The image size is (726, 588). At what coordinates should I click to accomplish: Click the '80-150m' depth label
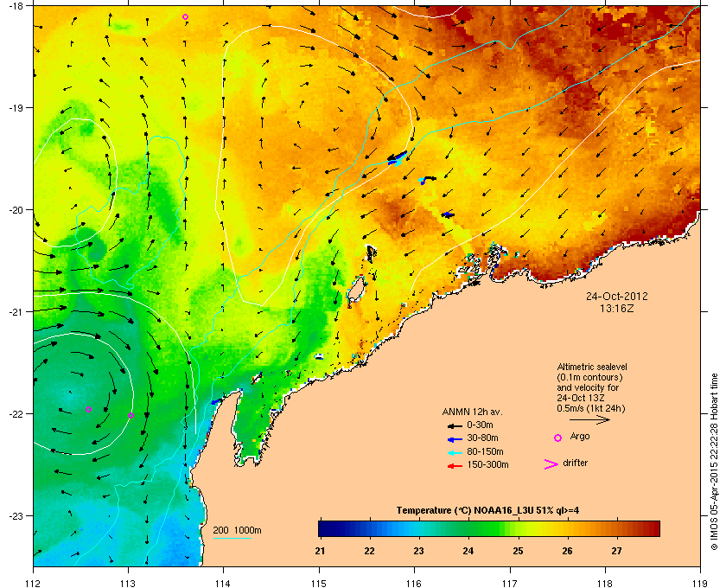[485, 451]
